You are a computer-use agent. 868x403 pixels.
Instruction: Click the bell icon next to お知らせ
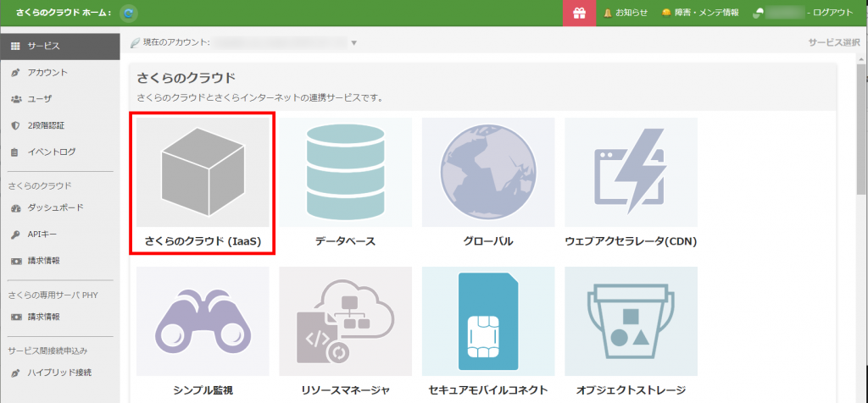pos(608,14)
